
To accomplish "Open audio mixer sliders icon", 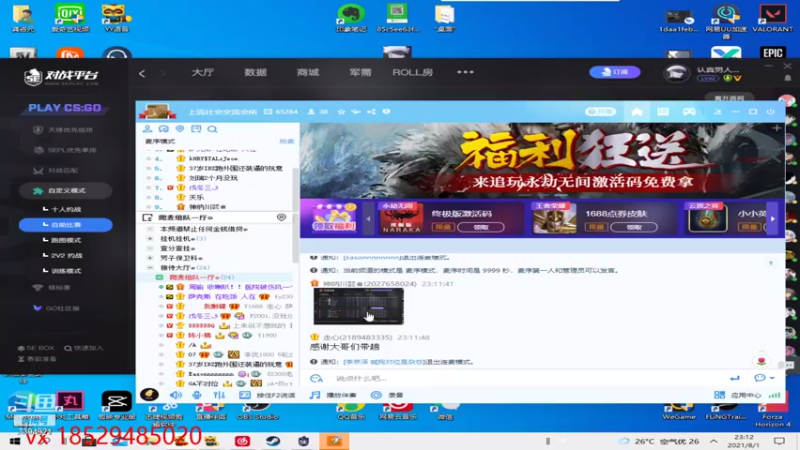I will (x=219, y=395).
